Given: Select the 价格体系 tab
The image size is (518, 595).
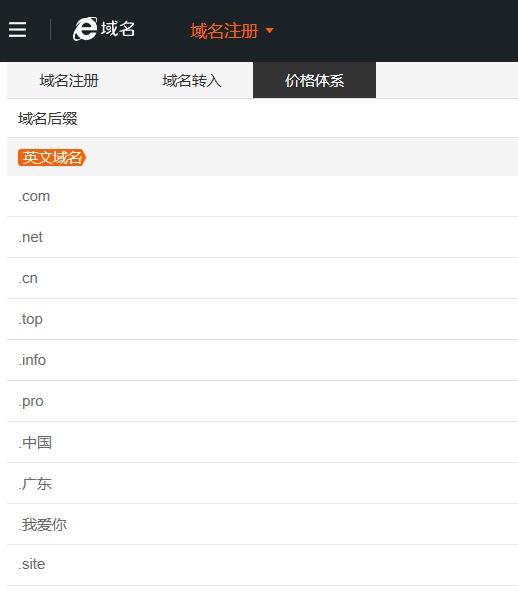Looking at the screenshot, I should pos(314,80).
